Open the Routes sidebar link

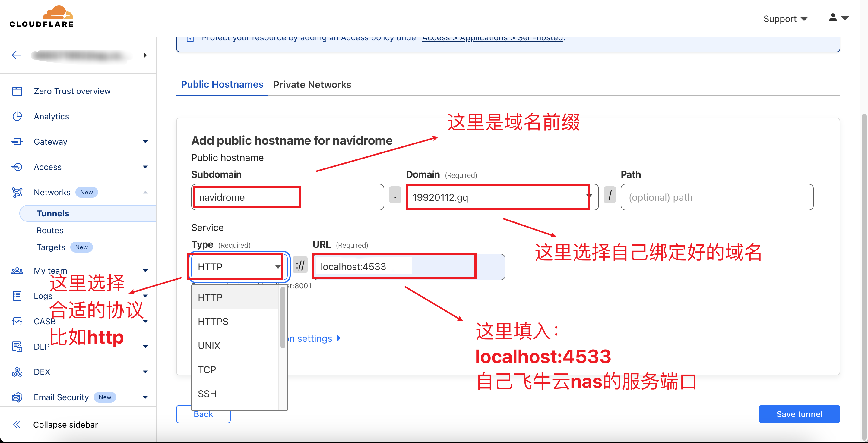(x=50, y=230)
